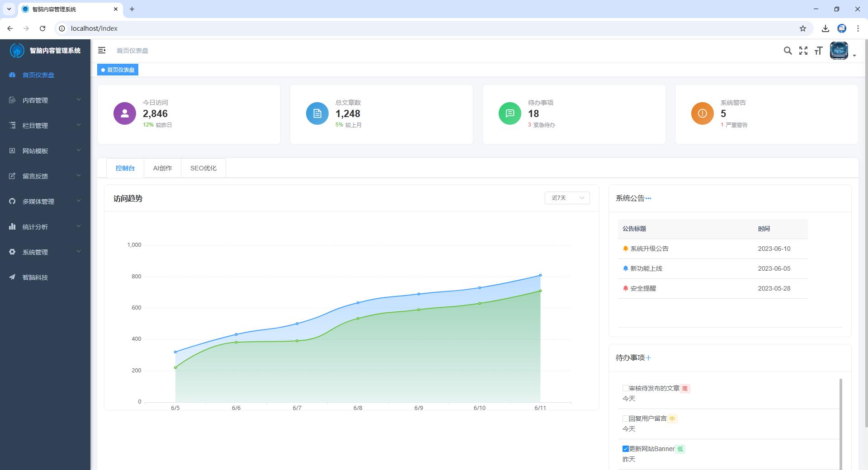
Task: Open the 近7天 time range dropdown
Action: [567, 198]
